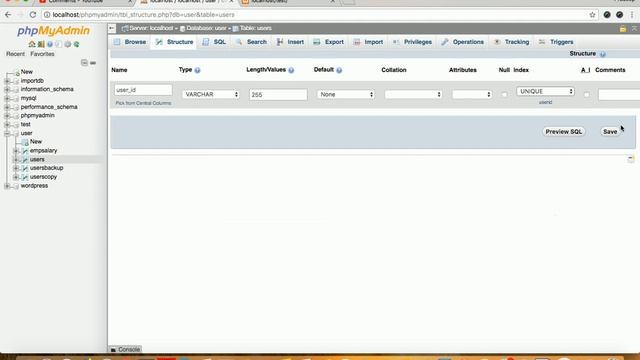Reload the browser page

(x=33, y=15)
